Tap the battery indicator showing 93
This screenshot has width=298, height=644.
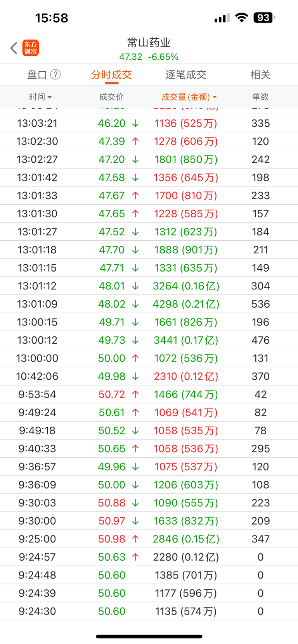pos(264,18)
